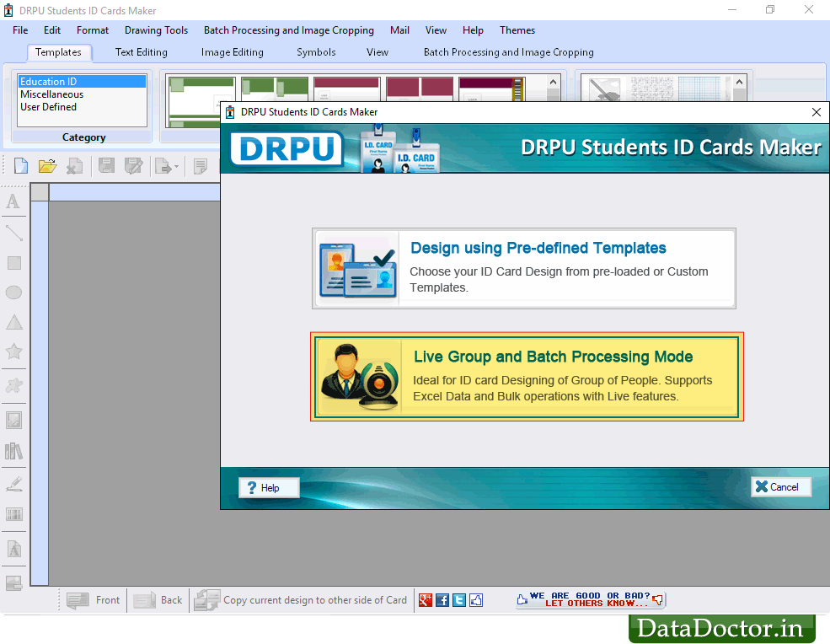Choose Live Group and Batch Processing Mode
Image resolution: width=830 pixels, height=644 pixels.
[527, 377]
